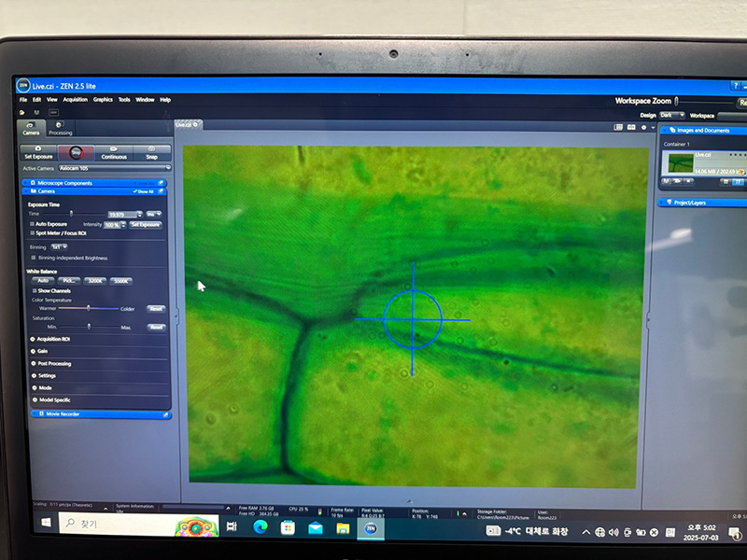Open the Acquisition menu

coord(75,99)
